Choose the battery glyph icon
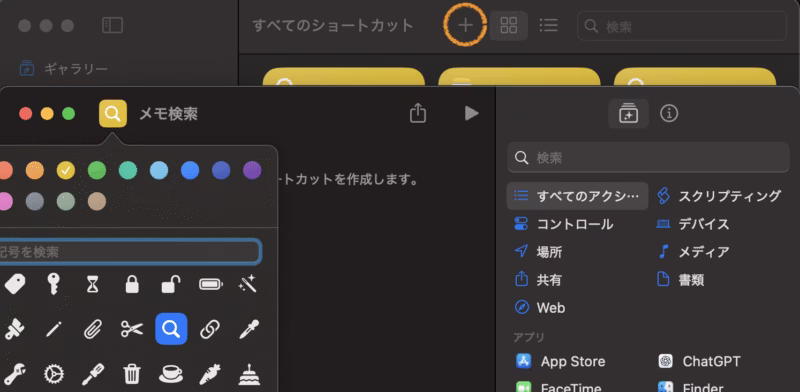800x392 pixels. (211, 284)
